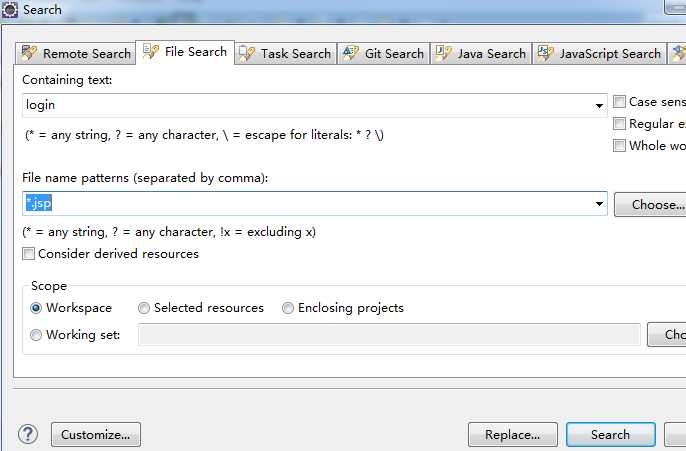The width and height of the screenshot is (686, 451).
Task: Click the Git Search tab icon
Action: tap(351, 53)
